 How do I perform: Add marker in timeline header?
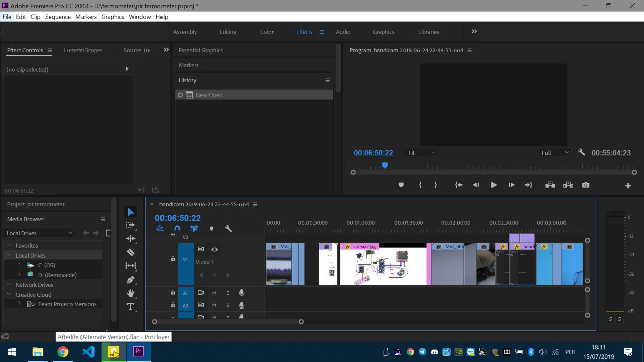click(x=211, y=229)
